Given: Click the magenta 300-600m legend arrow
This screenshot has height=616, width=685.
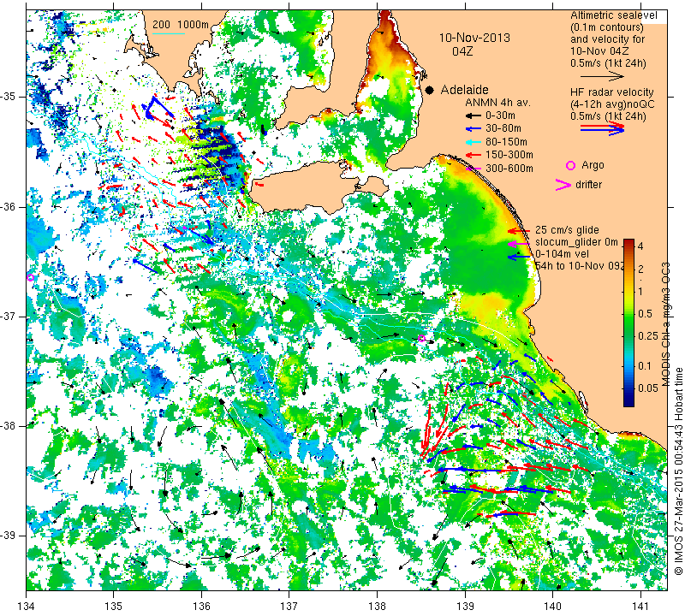Looking at the screenshot, I should 473,169.
